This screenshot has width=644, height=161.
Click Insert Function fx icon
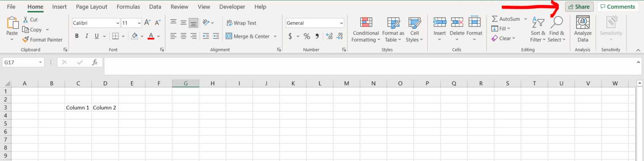tap(95, 62)
